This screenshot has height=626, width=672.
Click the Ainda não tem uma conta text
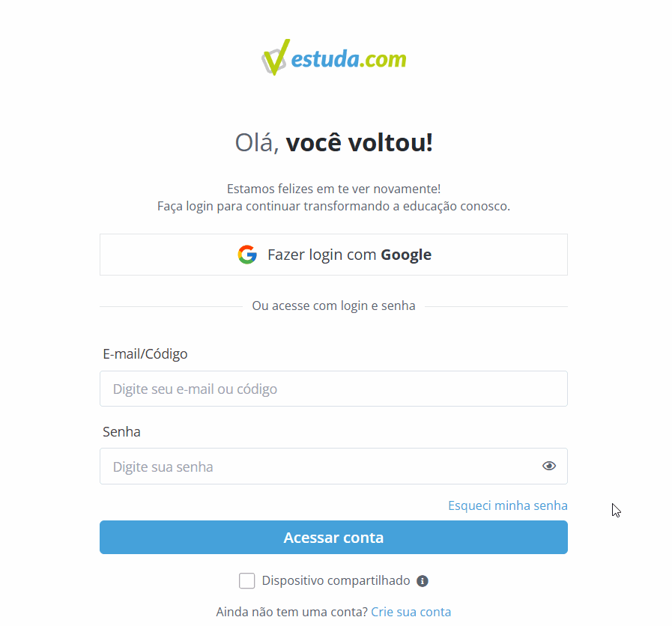coord(292,612)
